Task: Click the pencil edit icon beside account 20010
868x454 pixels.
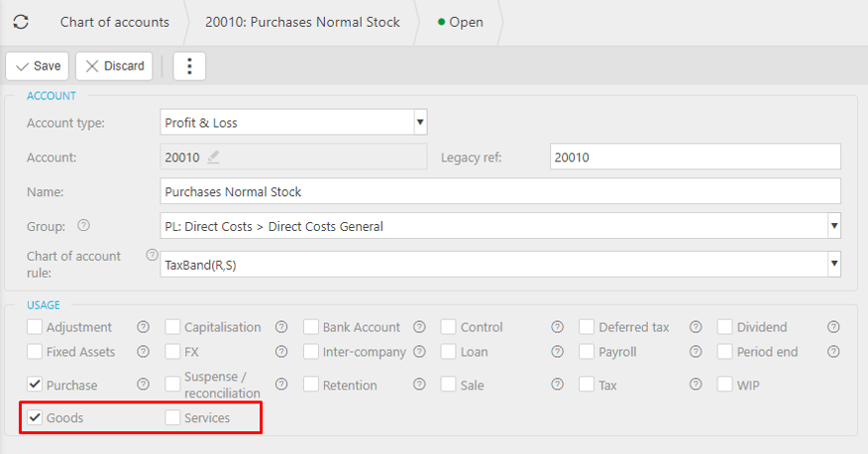Action: pyautogui.click(x=214, y=157)
